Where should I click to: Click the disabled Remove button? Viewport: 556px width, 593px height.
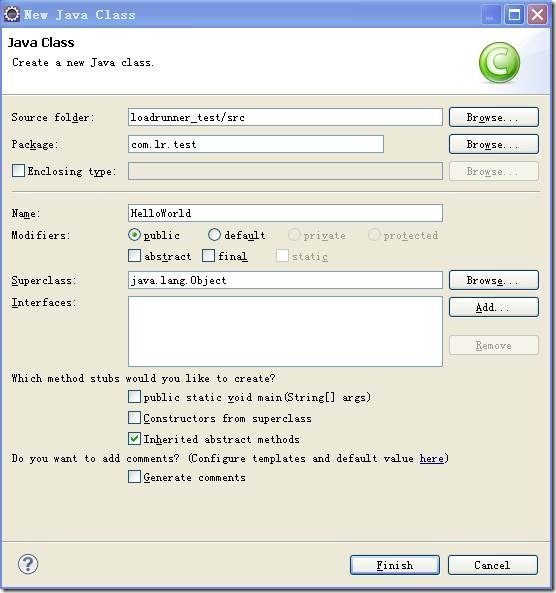click(494, 345)
